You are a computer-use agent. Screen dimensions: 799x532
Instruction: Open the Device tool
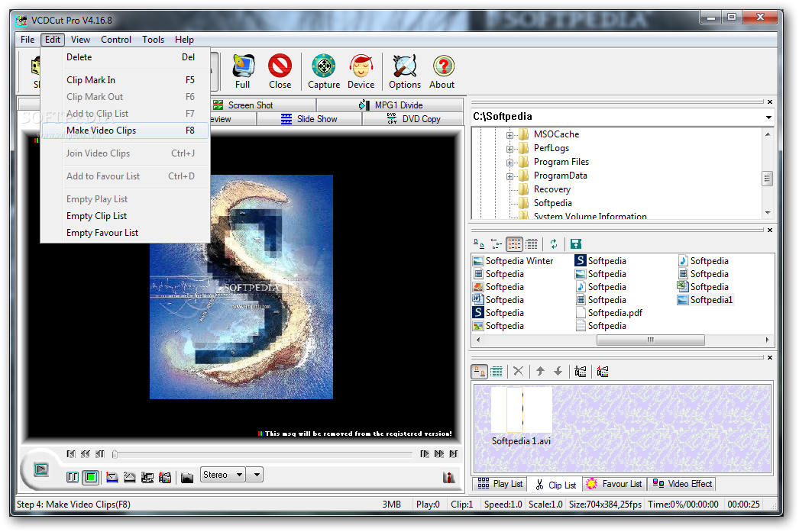click(x=361, y=71)
